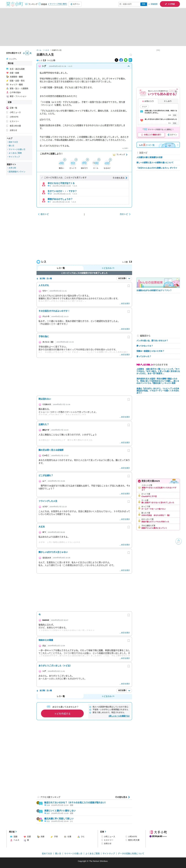The height and width of the screenshot is (868, 186).
Task: Vote びっくり on this topic
Action: pos(73,163)
